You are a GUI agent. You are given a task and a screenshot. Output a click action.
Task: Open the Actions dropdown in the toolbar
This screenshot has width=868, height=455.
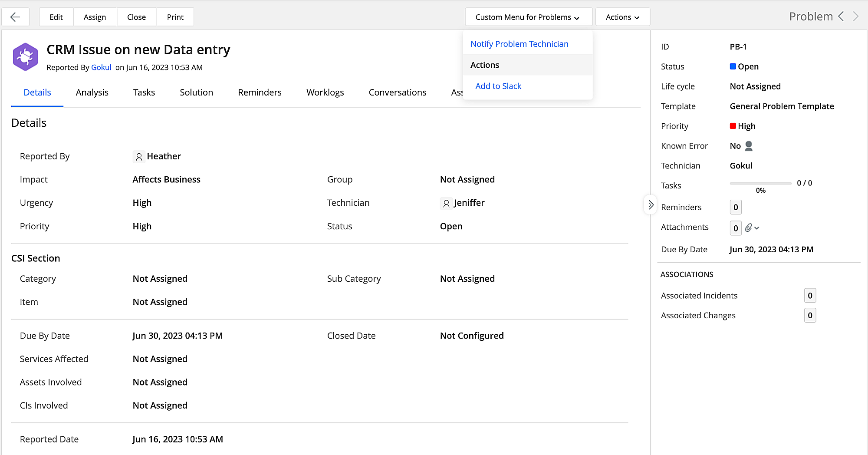[622, 17]
